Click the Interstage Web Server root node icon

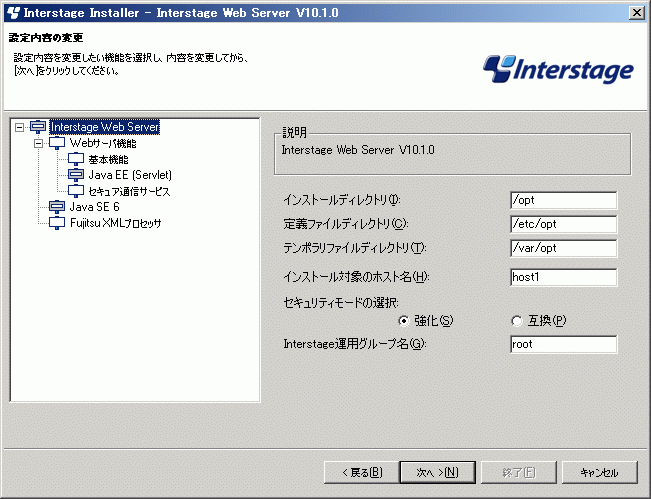(x=38, y=127)
